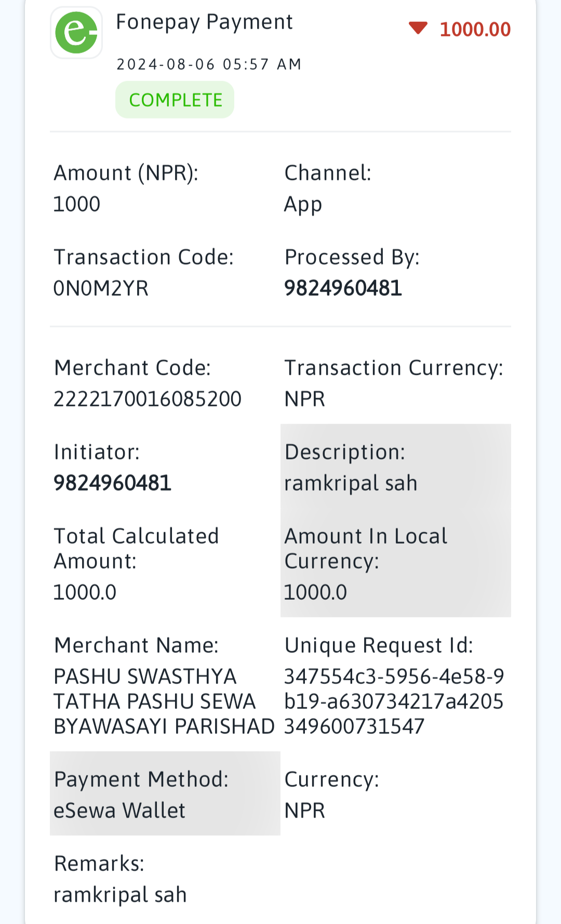Tap the Remarks ramkripal sah text
The image size is (561, 924).
point(120,895)
